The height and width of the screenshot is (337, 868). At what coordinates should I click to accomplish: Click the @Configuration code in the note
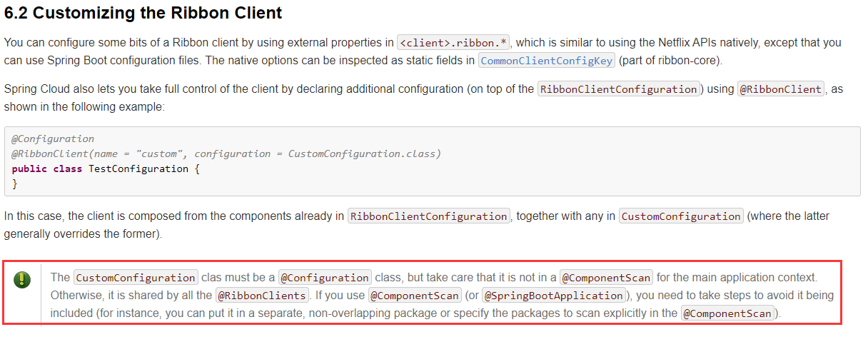(325, 277)
